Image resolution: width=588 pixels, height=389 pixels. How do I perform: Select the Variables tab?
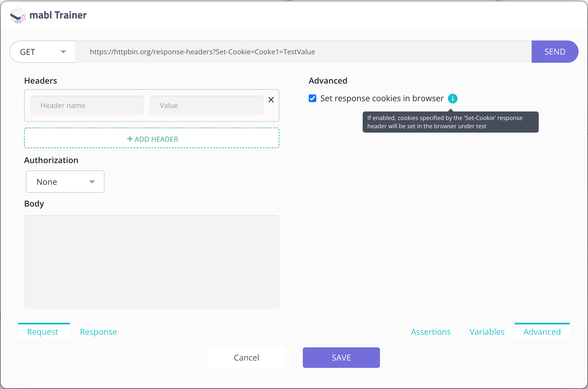(x=487, y=332)
